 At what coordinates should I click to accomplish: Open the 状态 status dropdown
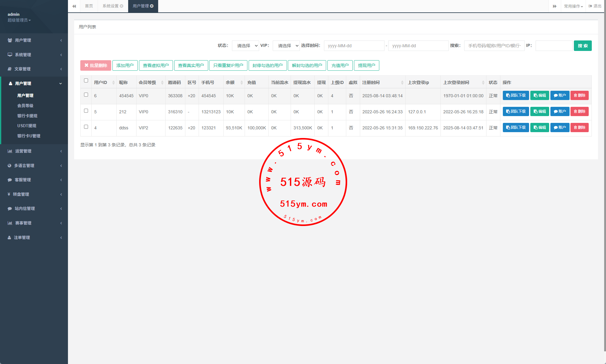click(246, 46)
